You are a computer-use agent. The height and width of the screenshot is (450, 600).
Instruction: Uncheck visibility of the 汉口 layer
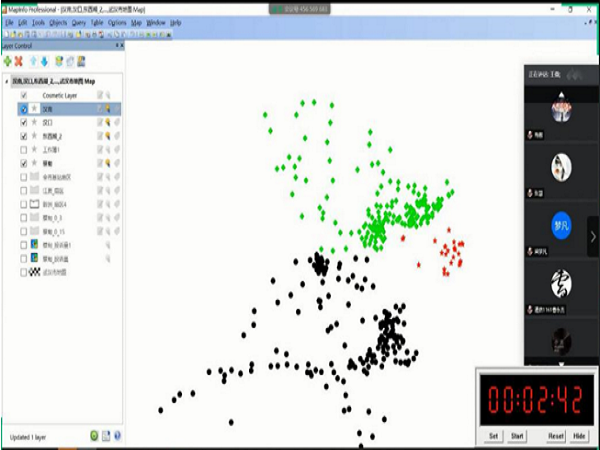24,122
